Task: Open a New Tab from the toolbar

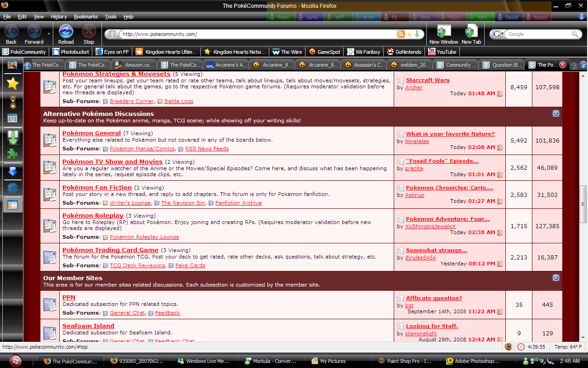Action: pos(471,34)
